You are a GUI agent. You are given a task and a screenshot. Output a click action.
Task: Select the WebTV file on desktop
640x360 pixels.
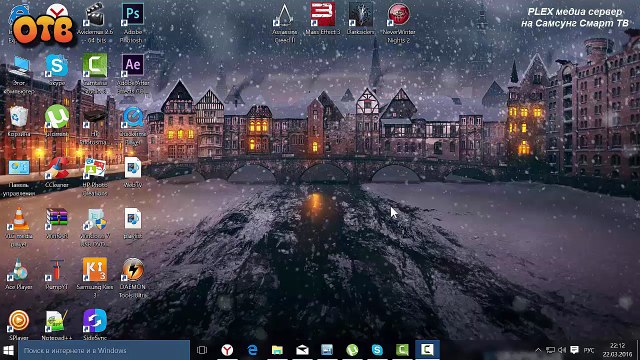click(133, 172)
